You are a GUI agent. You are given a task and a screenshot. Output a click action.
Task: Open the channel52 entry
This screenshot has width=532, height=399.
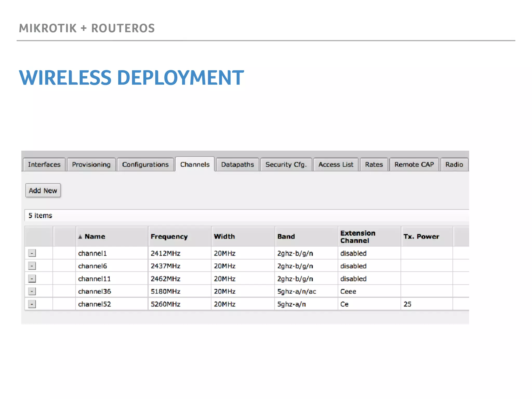pos(95,304)
